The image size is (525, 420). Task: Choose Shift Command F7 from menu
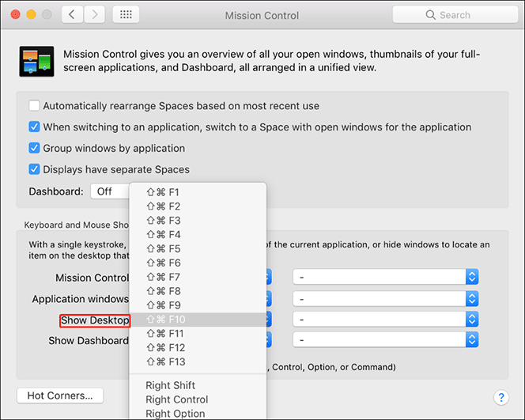198,277
